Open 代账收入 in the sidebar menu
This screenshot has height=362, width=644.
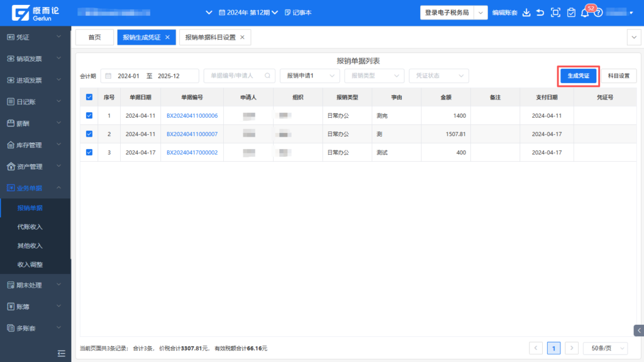[30, 227]
